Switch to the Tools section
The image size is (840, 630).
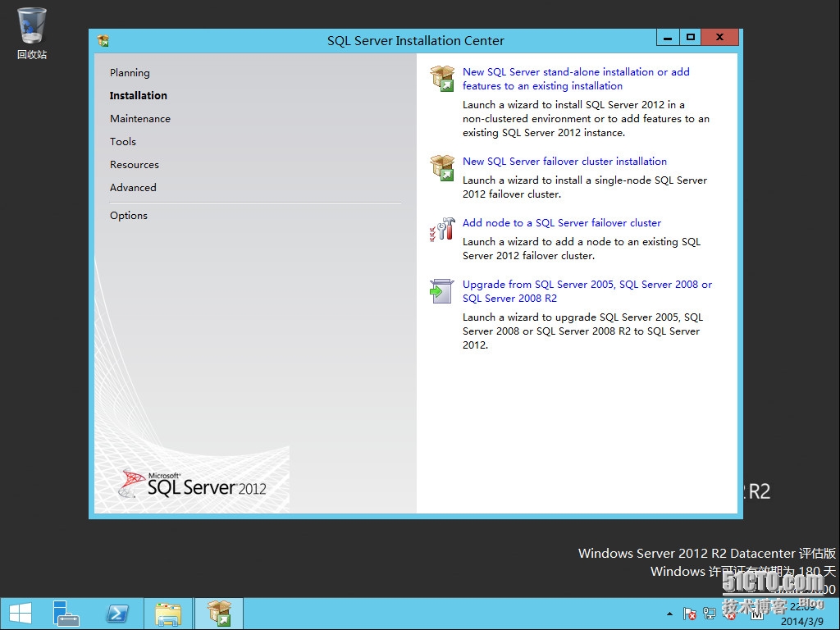123,141
